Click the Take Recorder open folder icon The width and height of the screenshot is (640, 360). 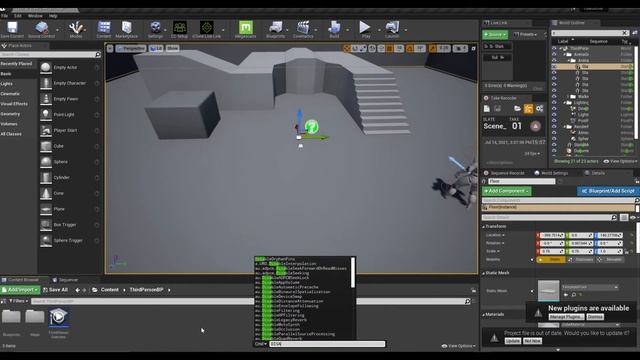517,109
